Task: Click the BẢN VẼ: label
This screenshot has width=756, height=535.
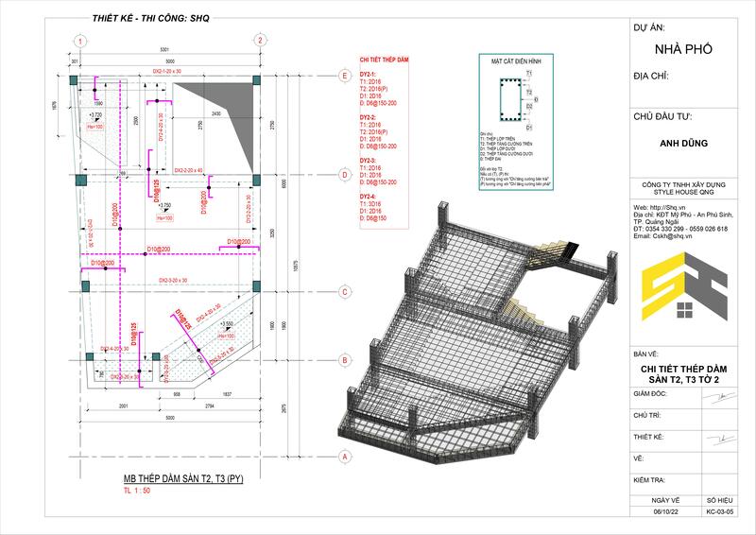Action: point(645,354)
